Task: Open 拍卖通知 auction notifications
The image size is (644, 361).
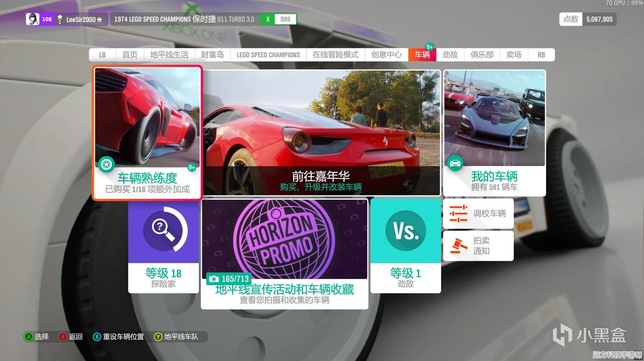Action: [478, 246]
